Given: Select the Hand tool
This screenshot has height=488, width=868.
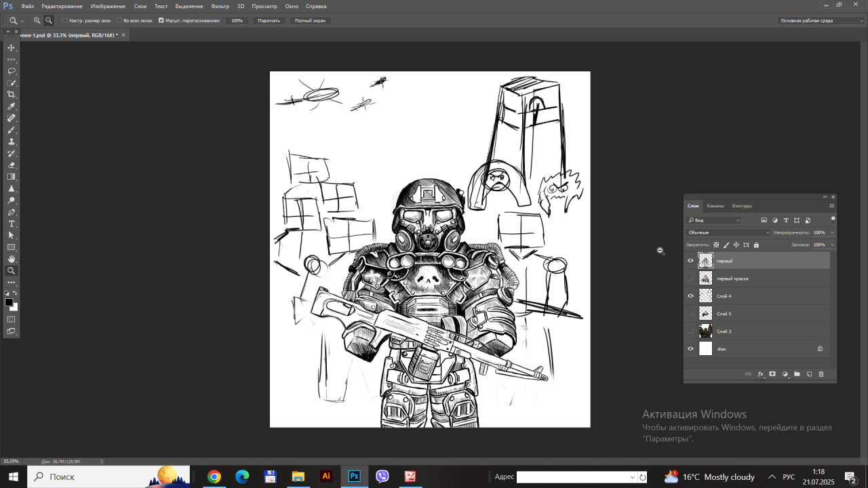Looking at the screenshot, I should [11, 259].
